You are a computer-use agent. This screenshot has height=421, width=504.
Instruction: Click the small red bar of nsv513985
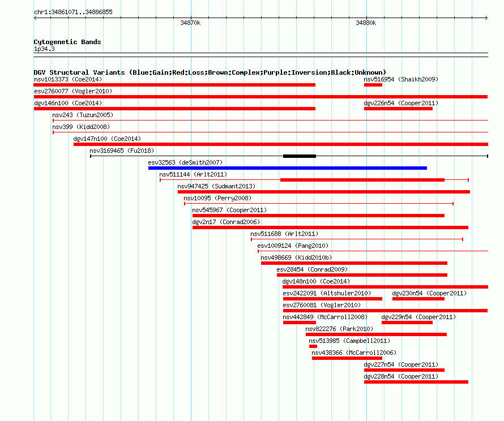tap(313, 346)
